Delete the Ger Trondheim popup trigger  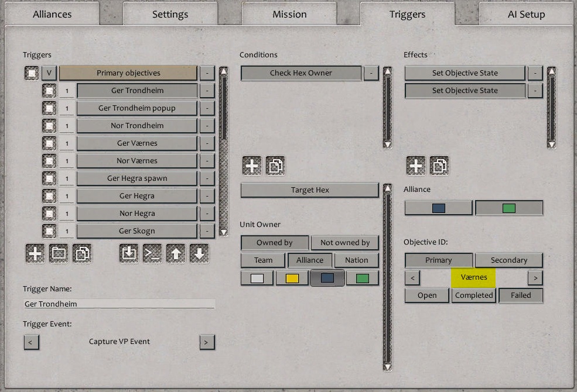coord(207,108)
